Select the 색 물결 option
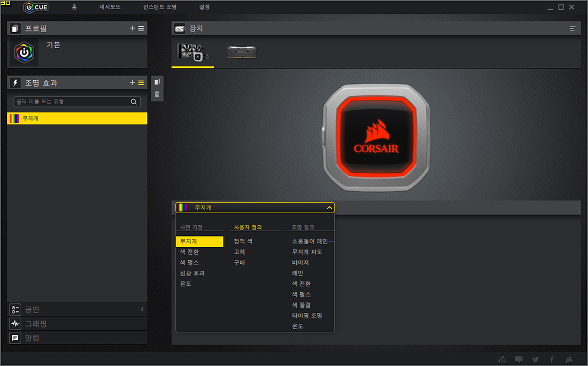Screen dimensions: 588x366 [x=301, y=304]
